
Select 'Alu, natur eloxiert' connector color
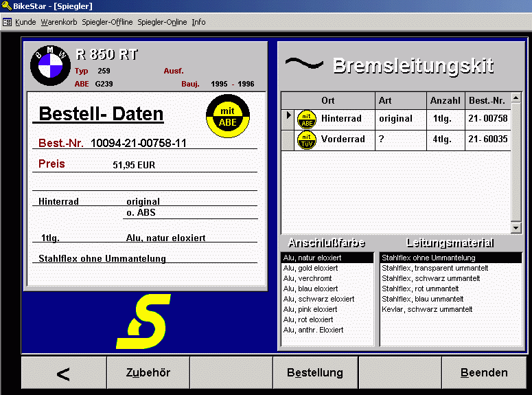(x=327, y=258)
